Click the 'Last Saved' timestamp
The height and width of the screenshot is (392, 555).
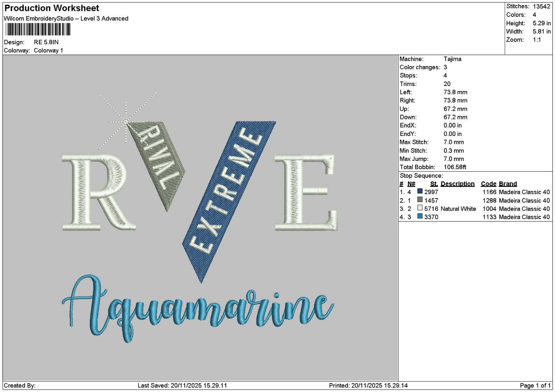pos(182,385)
